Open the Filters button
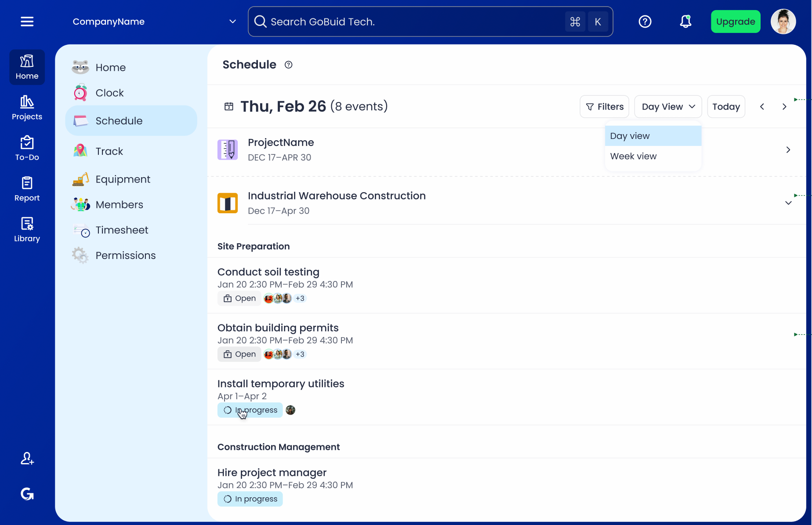Screen dimensions: 812x525 pyautogui.click(x=604, y=107)
